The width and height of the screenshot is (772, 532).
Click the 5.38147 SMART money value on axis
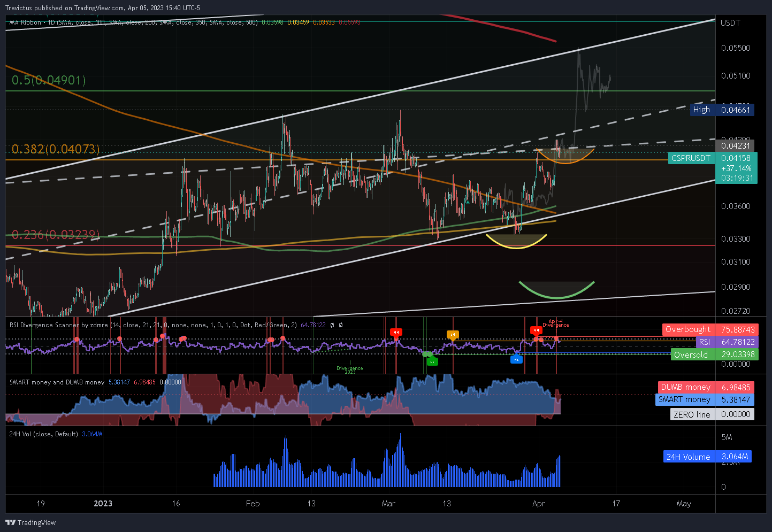coord(736,399)
